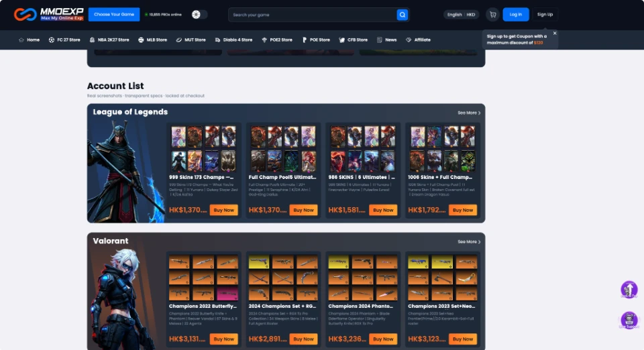
Task: Open Champions 2023 Set+Neo weapon thumbnail
Action: coord(442,278)
